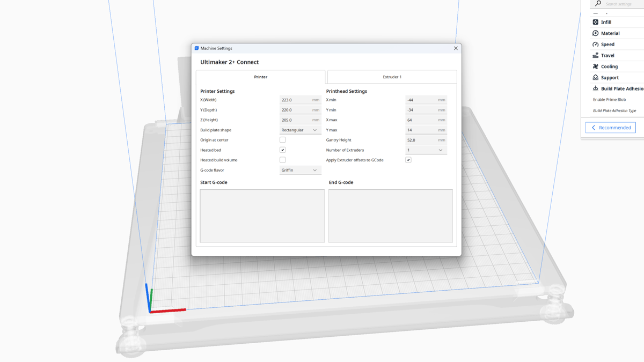The height and width of the screenshot is (362, 644).
Task: Toggle the Origin at center checkbox
Action: click(x=282, y=140)
